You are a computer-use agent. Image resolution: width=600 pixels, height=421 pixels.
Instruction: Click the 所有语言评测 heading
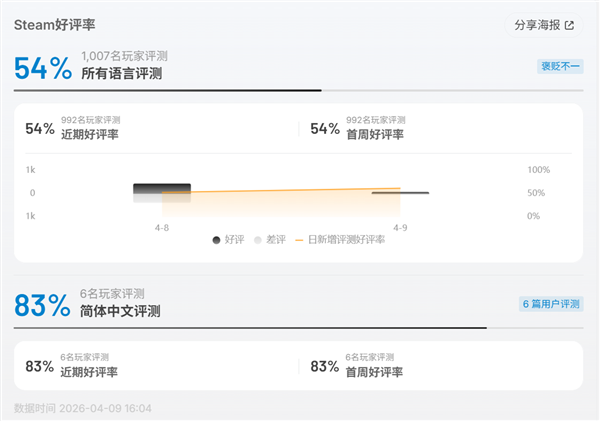(122, 74)
